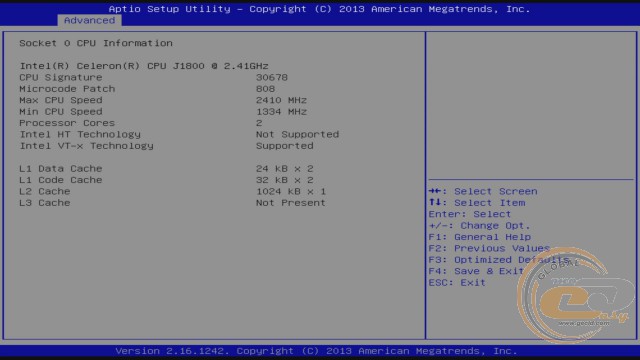Screen dimensions: 640x360
Task: Click the Not Present value
Action: pos(291,203)
